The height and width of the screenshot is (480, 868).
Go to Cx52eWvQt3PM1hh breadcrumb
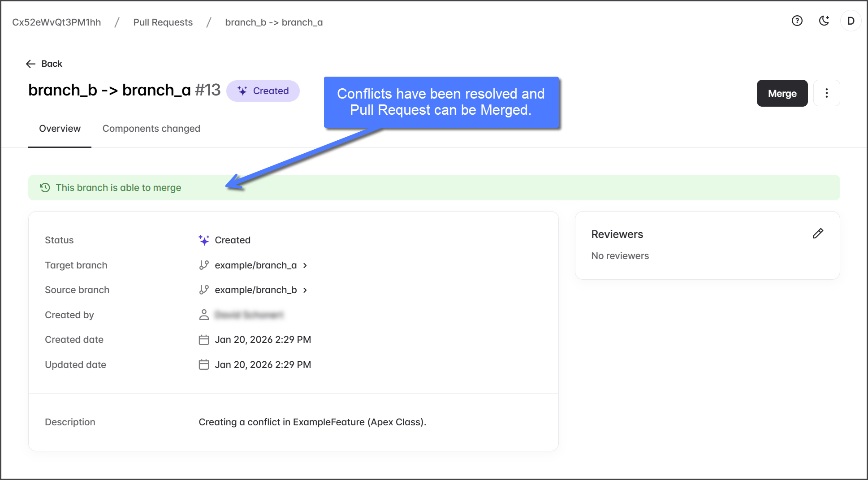pos(56,22)
